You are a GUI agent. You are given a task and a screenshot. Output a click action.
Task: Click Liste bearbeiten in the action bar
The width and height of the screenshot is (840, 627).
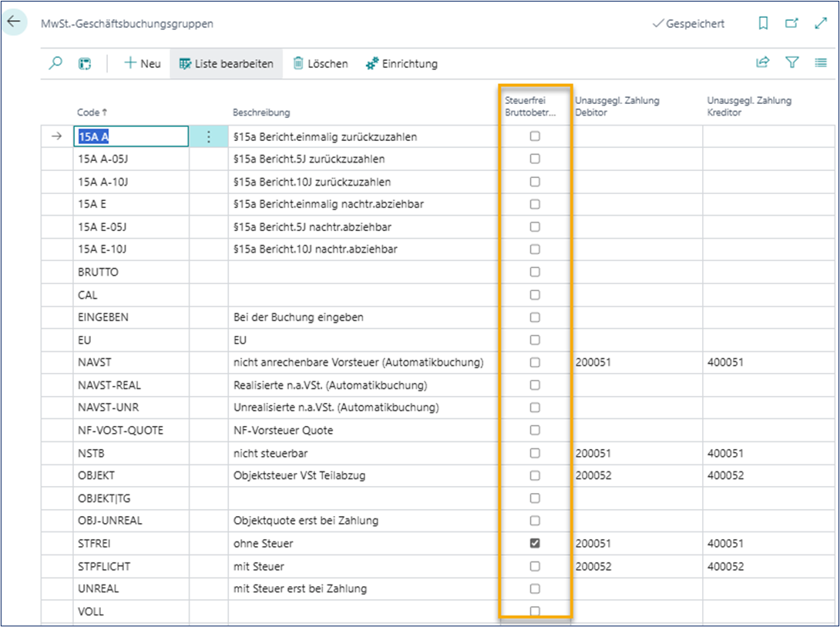226,64
